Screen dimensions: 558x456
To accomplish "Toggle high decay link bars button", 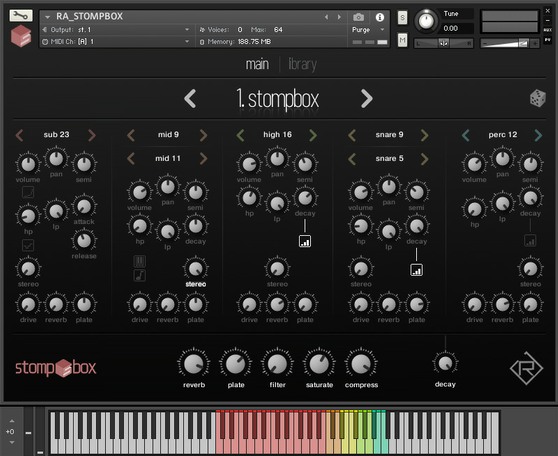I will [x=305, y=241].
